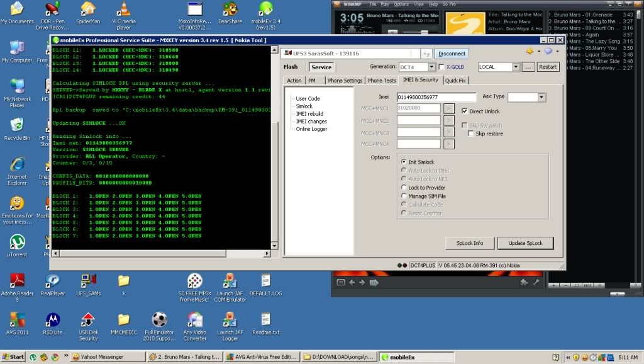Click the browse ellipsis button beside LOCAL

pyautogui.click(x=528, y=67)
